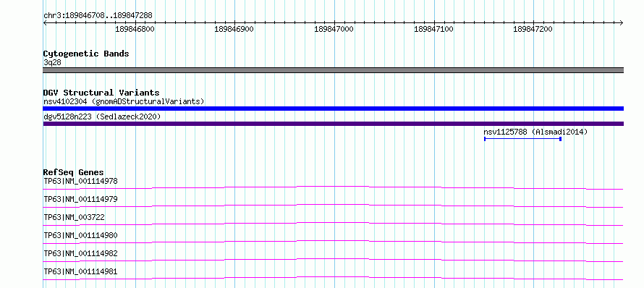The height and width of the screenshot is (288, 644).
Task: Open TP63|NM_003722 transcript label
Action: click(x=74, y=217)
